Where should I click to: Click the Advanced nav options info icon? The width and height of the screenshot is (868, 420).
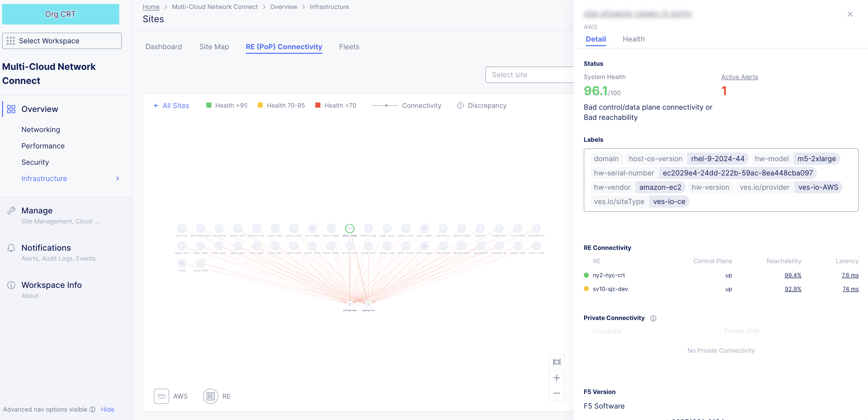[92, 409]
